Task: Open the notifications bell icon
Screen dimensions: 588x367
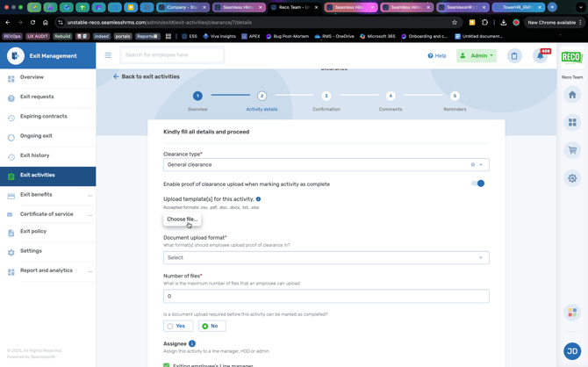Action: point(541,55)
